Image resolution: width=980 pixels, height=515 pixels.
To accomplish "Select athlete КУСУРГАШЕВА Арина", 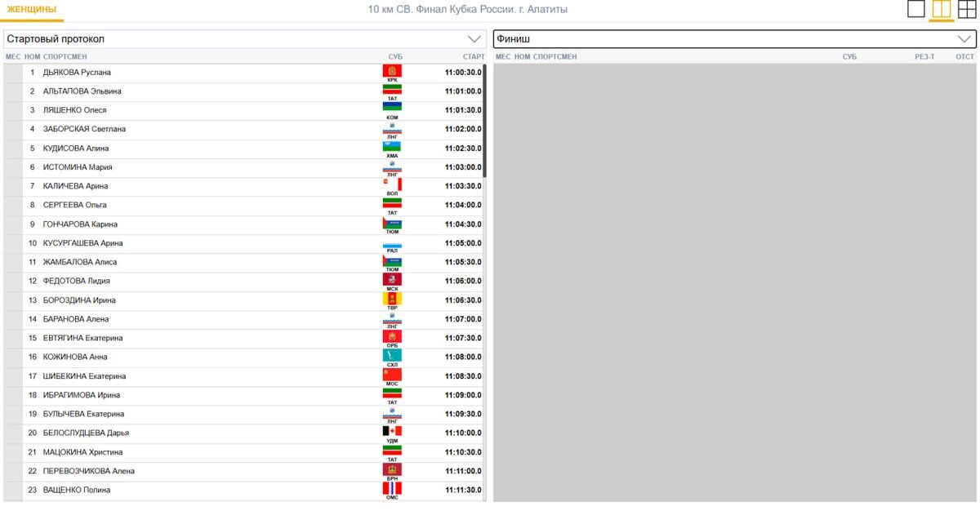I will point(82,243).
